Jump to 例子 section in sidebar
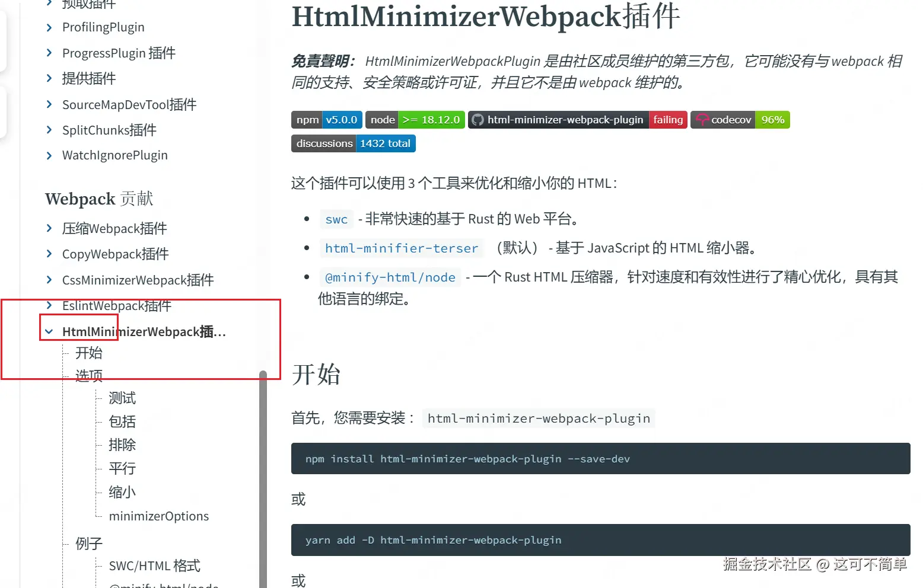923x588 pixels. click(89, 544)
